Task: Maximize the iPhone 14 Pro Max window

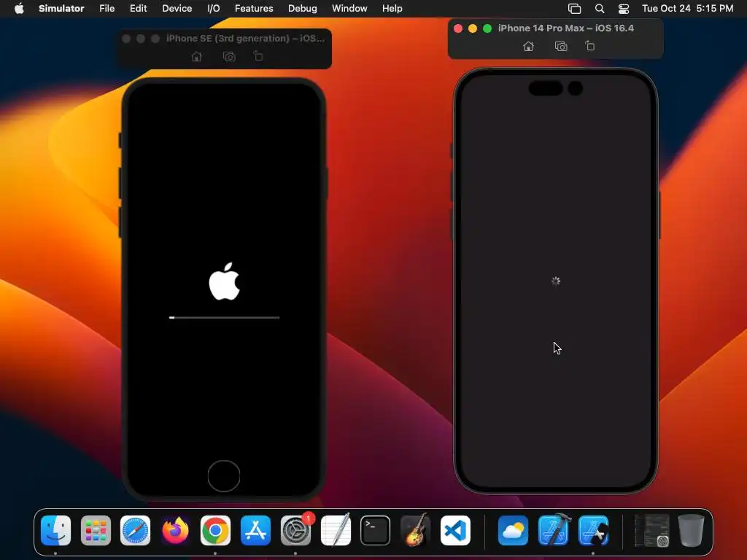Action: [x=487, y=28]
